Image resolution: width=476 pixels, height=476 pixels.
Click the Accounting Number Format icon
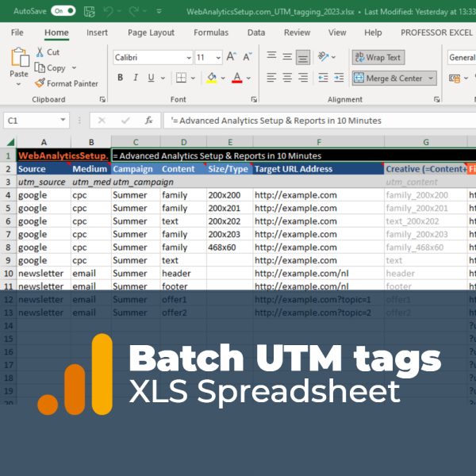455,79
